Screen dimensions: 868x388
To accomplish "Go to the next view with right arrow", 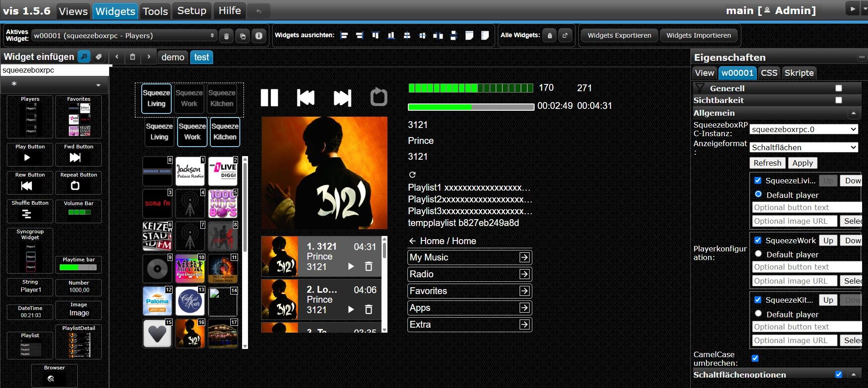I will pos(149,57).
